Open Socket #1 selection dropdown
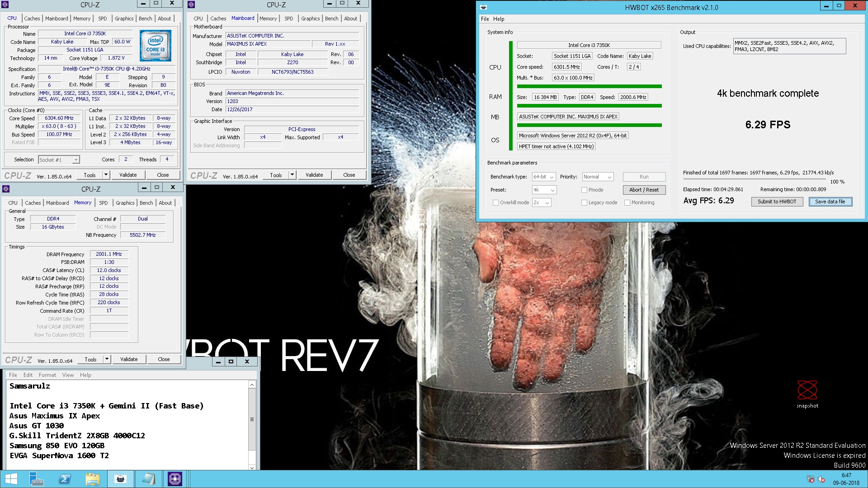Viewport: 868px width, 488px height. click(x=59, y=160)
